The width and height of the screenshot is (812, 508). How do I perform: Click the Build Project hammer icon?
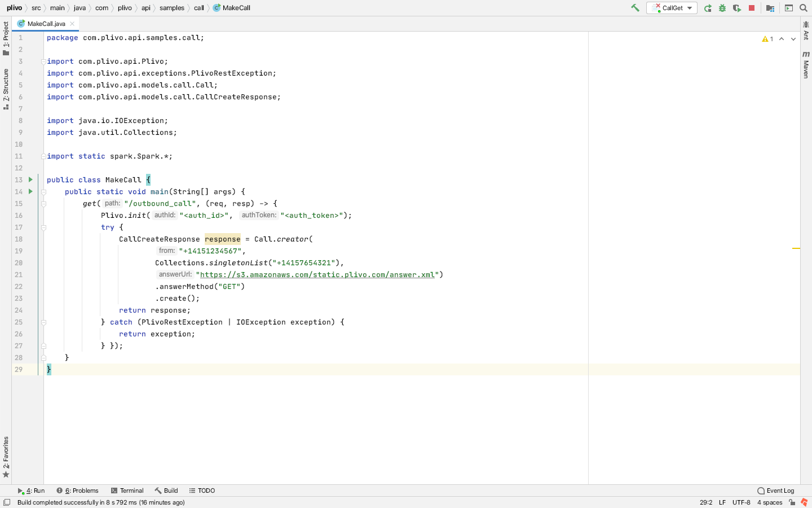coord(635,8)
